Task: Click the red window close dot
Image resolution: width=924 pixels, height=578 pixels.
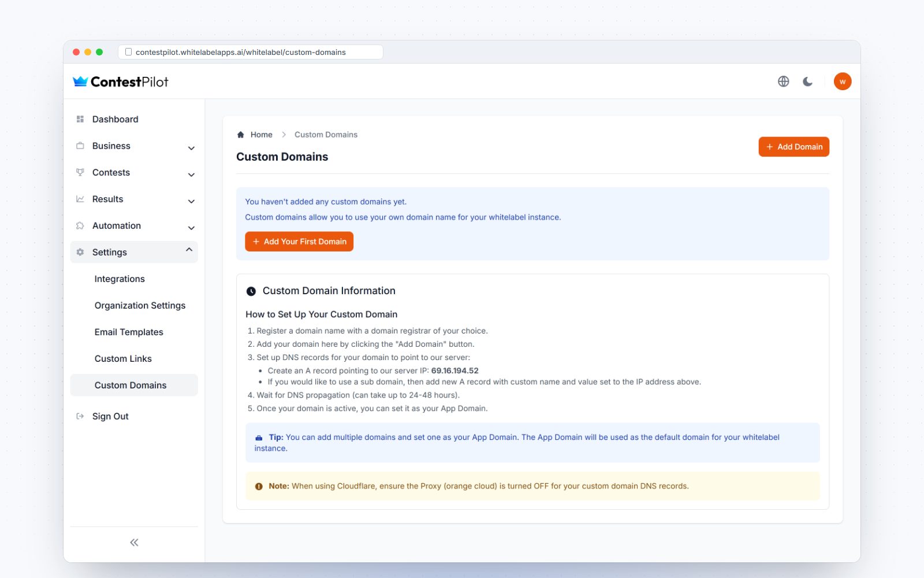Action: click(x=76, y=52)
